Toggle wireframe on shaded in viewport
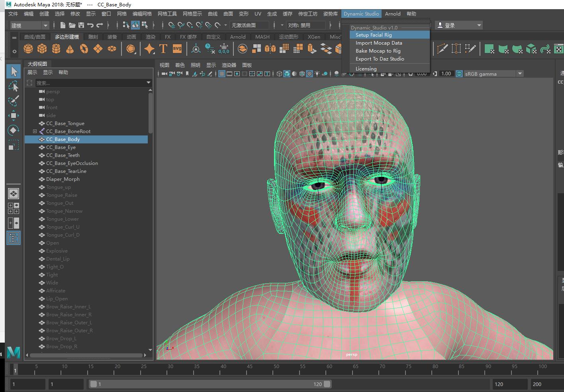564x392 pixels. (302, 74)
